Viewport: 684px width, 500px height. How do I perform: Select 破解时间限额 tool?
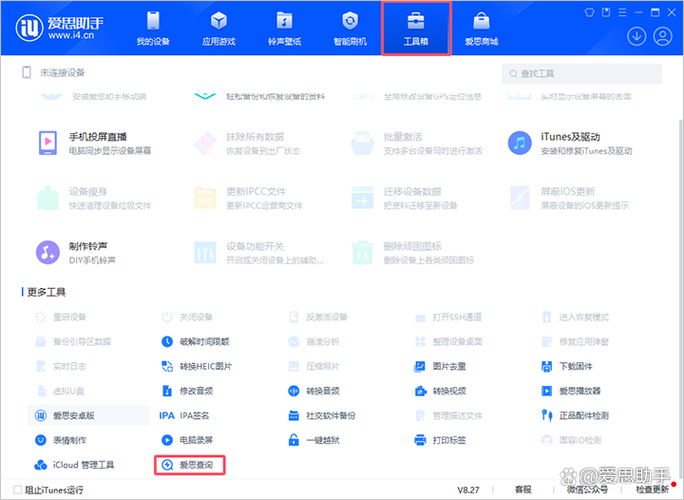[195, 342]
